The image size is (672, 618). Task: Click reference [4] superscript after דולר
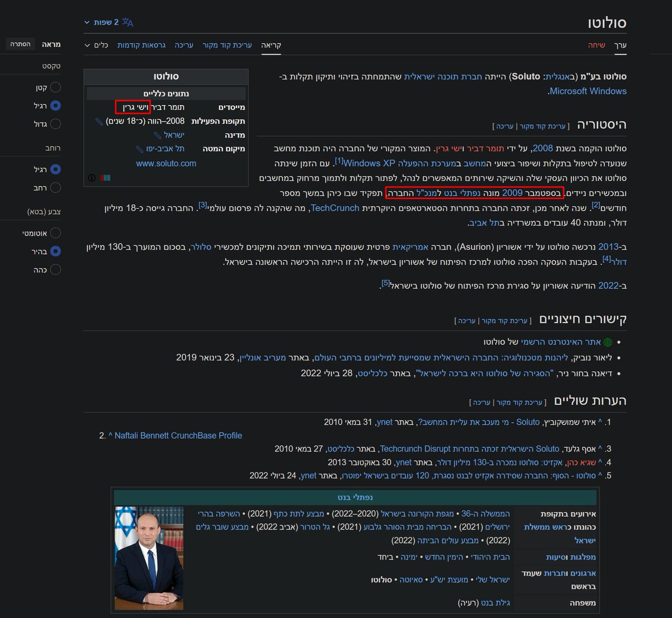(x=606, y=259)
